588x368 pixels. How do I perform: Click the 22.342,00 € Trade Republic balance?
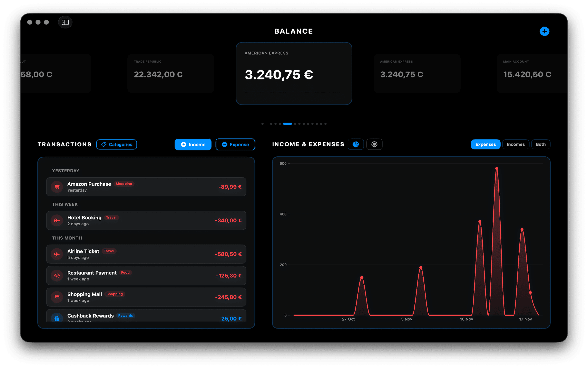tap(158, 74)
